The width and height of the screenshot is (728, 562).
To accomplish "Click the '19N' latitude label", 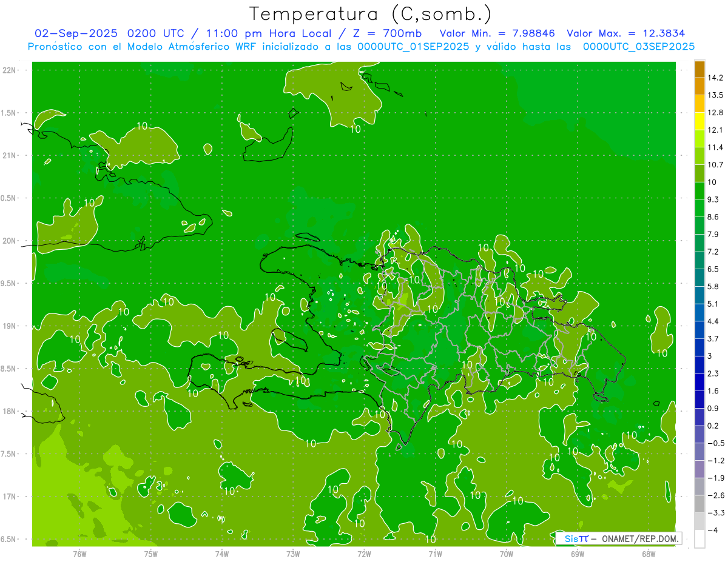I will 9,326.
